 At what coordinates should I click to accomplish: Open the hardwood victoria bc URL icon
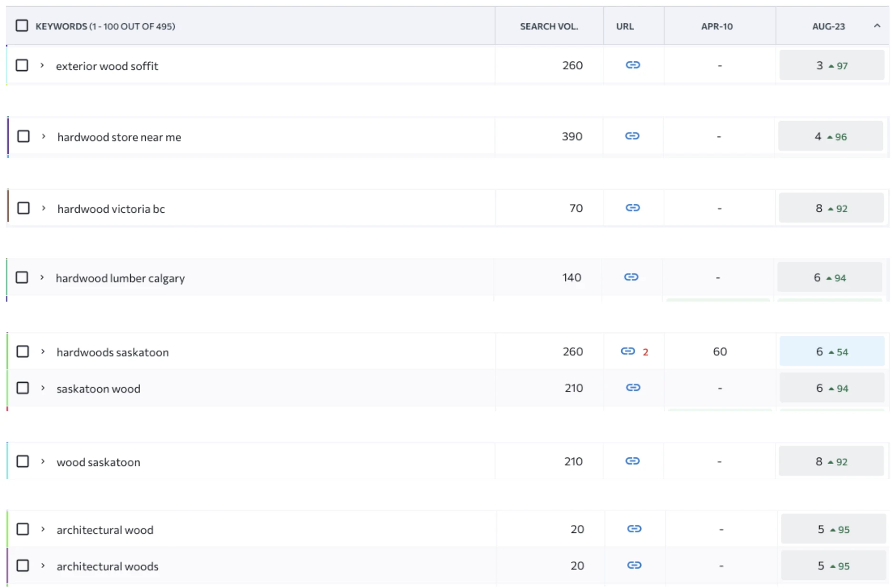[632, 208]
